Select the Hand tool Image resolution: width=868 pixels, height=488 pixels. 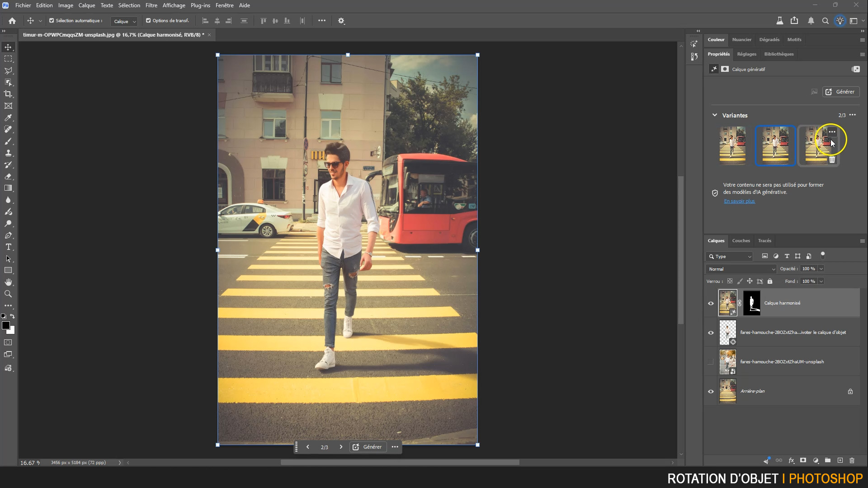tap(8, 282)
